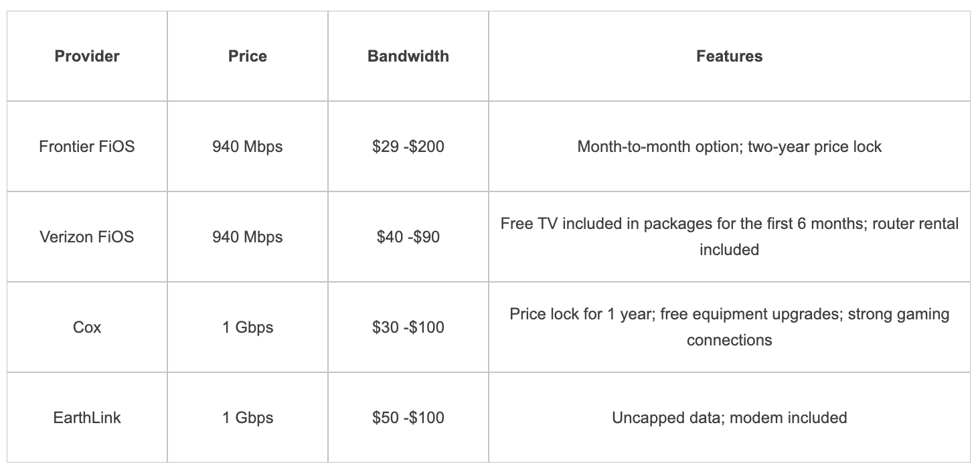
Task: Click the Uncapped data; modem included text
Action: click(730, 417)
